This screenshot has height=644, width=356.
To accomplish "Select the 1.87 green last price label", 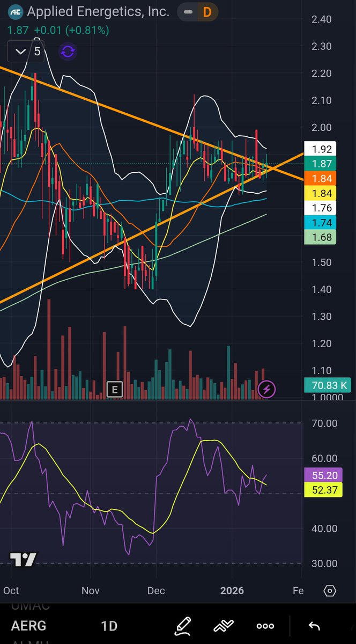I will coord(320,164).
